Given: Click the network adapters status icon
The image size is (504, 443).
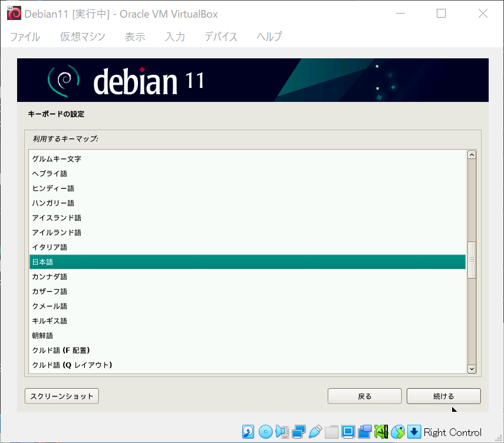Looking at the screenshot, I should tap(299, 432).
